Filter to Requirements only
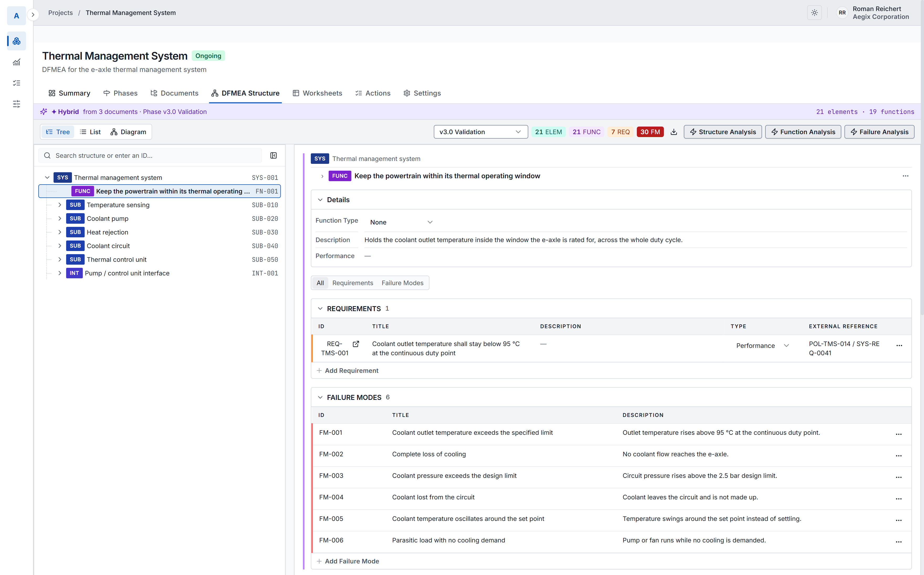 (x=352, y=283)
